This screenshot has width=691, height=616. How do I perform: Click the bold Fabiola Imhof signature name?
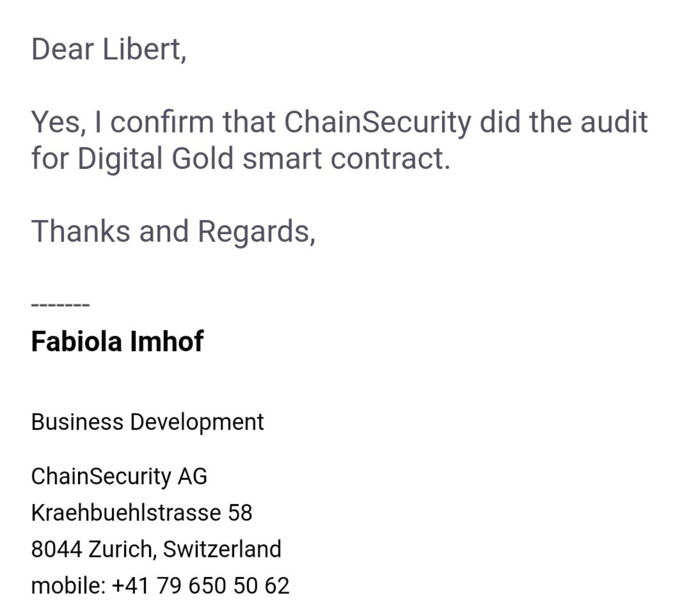(x=117, y=341)
